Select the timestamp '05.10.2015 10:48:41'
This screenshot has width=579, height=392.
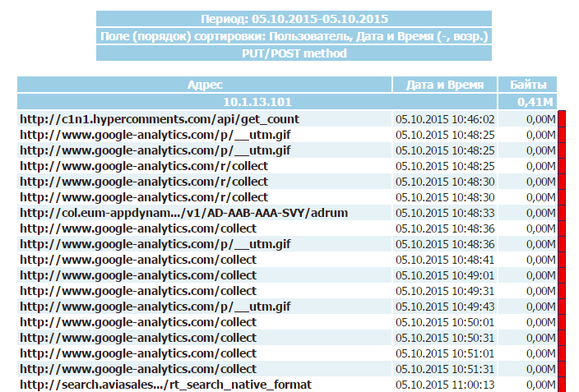[445, 260]
